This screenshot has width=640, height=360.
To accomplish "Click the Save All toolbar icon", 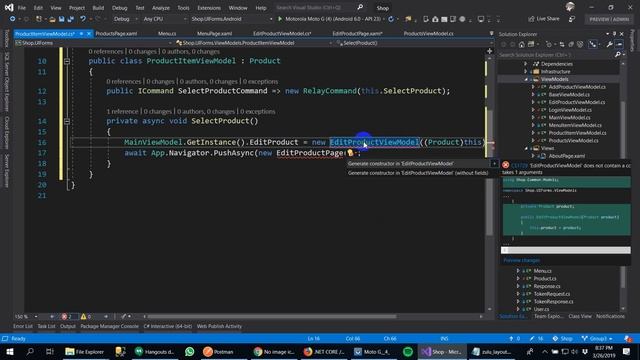I will point(70,19).
